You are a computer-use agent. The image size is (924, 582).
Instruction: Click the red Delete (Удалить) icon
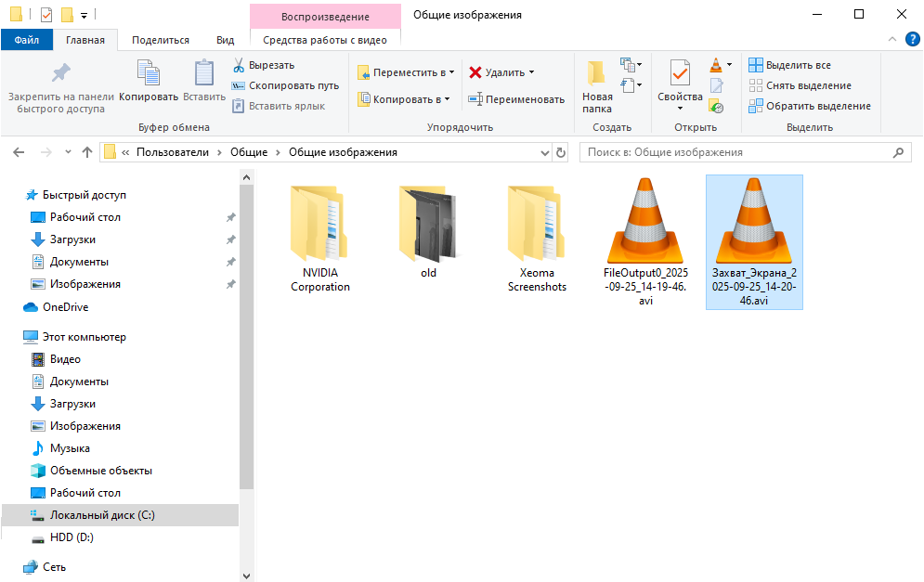(475, 72)
